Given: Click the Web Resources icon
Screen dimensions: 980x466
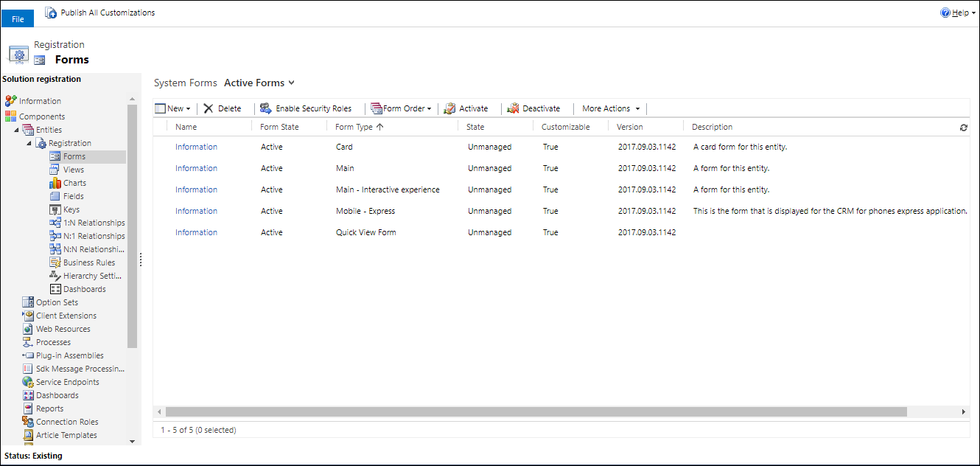Looking at the screenshot, I should 28,329.
